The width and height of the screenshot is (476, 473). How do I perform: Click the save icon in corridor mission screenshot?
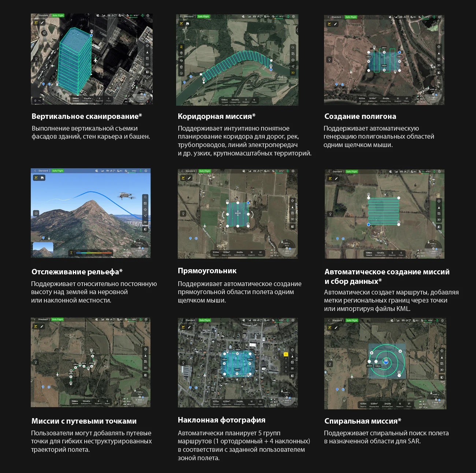[x=187, y=23]
